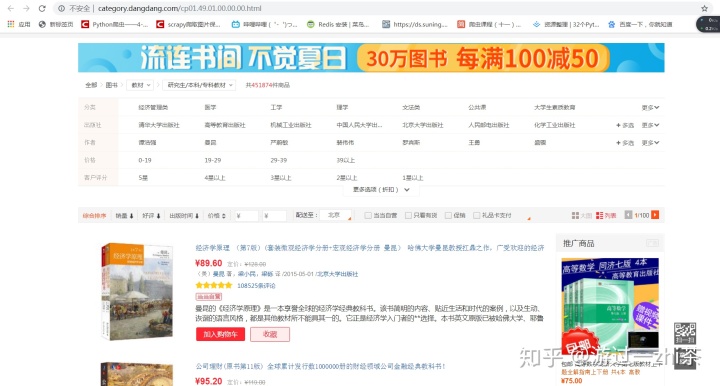This screenshot has height=386, width=720.
Task: Select the 综合排序 sort tab
Action: click(95, 215)
